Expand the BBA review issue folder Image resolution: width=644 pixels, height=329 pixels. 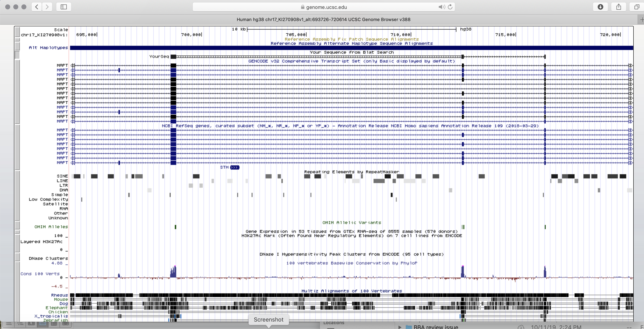tap(400, 327)
